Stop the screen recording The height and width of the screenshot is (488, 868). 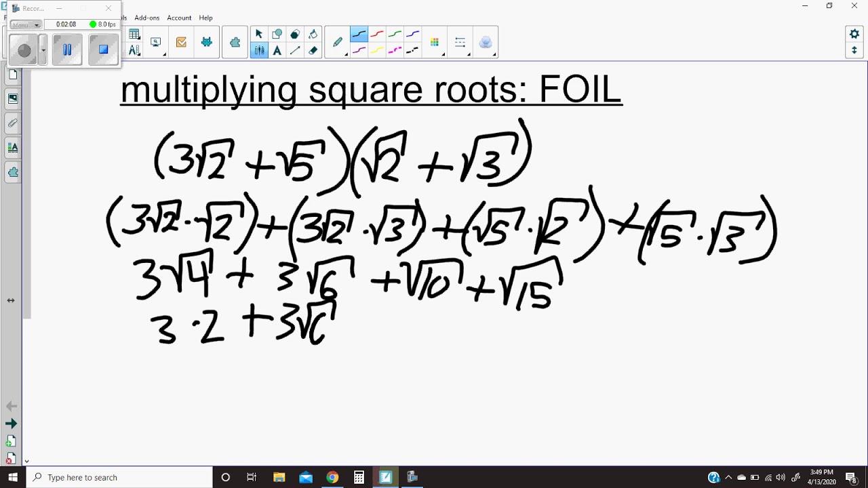pos(103,50)
